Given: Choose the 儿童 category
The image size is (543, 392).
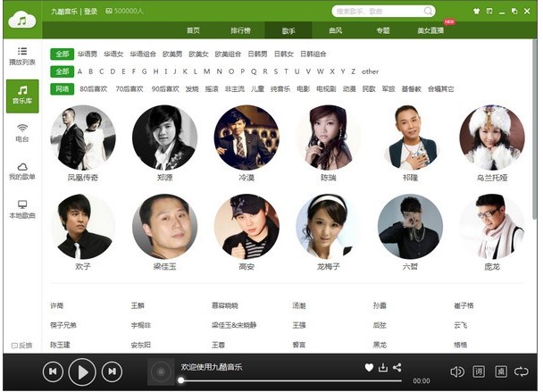Looking at the screenshot, I should pyautogui.click(x=257, y=89).
